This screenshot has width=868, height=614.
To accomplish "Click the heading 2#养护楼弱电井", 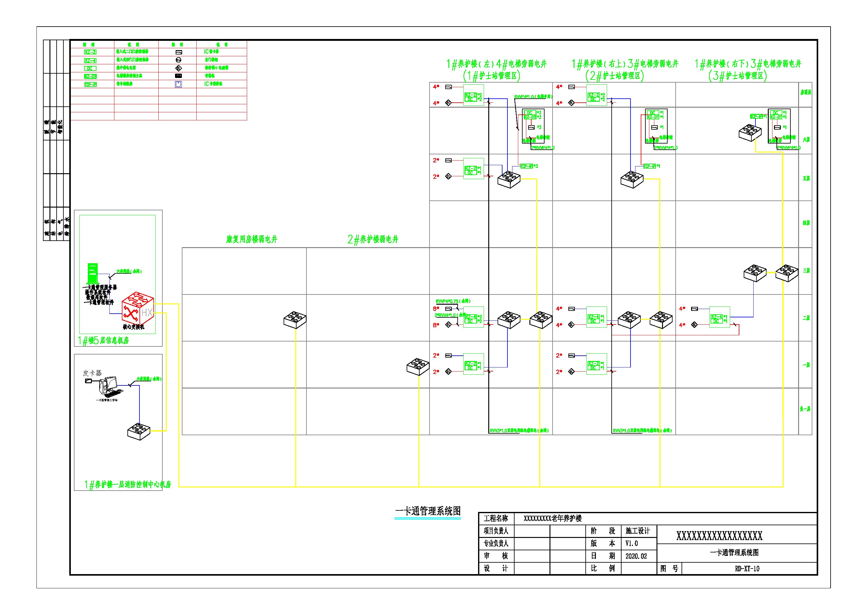I will (373, 239).
